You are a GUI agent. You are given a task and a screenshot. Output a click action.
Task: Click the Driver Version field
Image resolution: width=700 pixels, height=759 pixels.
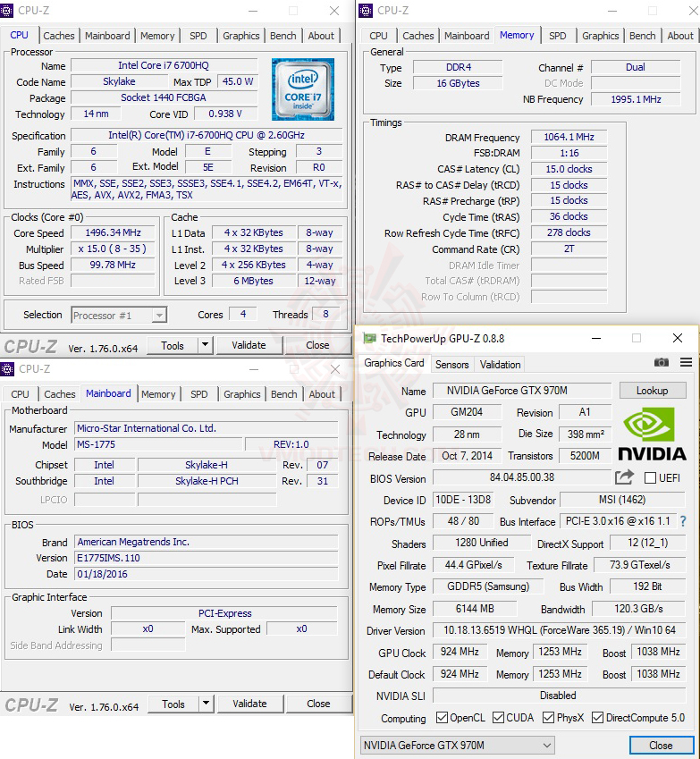point(559,630)
